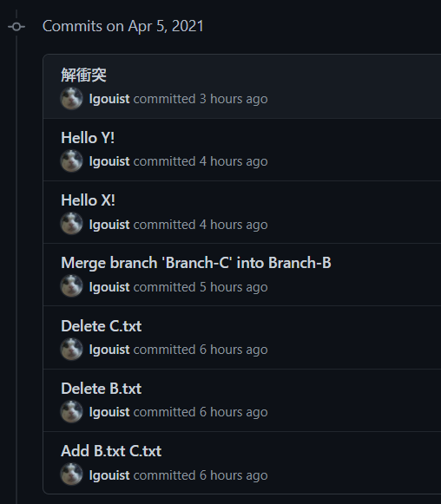The height and width of the screenshot is (504, 441).
Task: Click the commit timeline marker icon
Action: [x=16, y=26]
